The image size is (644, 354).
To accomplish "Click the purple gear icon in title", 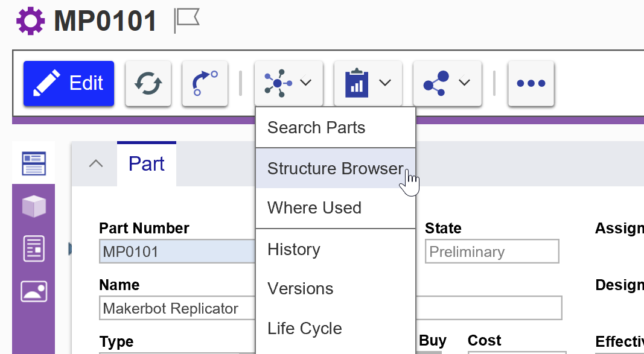I will pyautogui.click(x=30, y=21).
